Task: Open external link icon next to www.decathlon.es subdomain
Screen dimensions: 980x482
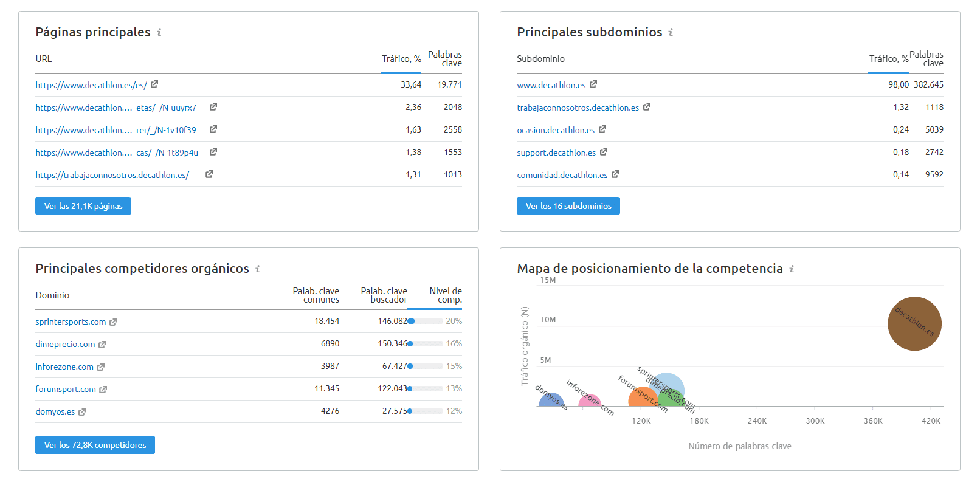Action: (x=593, y=84)
